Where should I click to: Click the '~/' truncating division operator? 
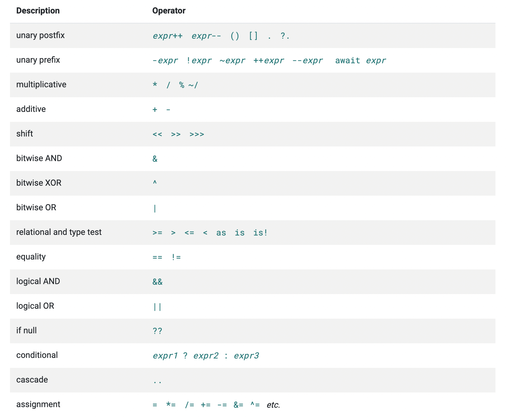point(193,85)
